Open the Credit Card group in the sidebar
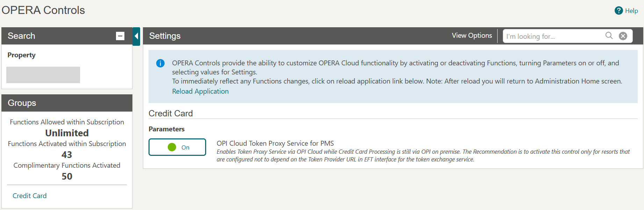The image size is (644, 210). pos(29,195)
